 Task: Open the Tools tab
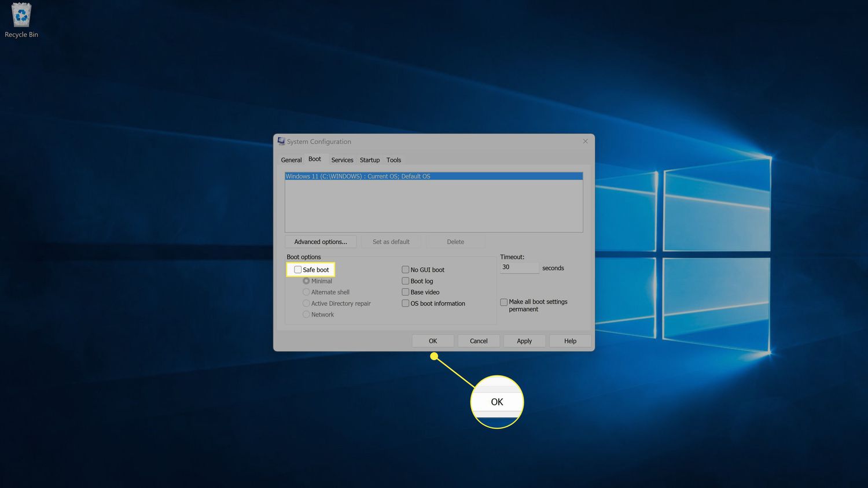[393, 160]
